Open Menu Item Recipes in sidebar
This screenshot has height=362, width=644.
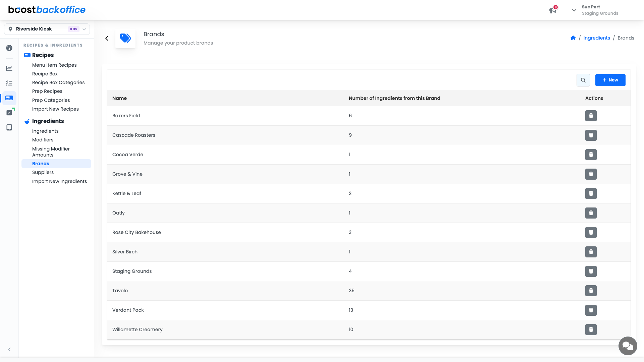coord(54,65)
